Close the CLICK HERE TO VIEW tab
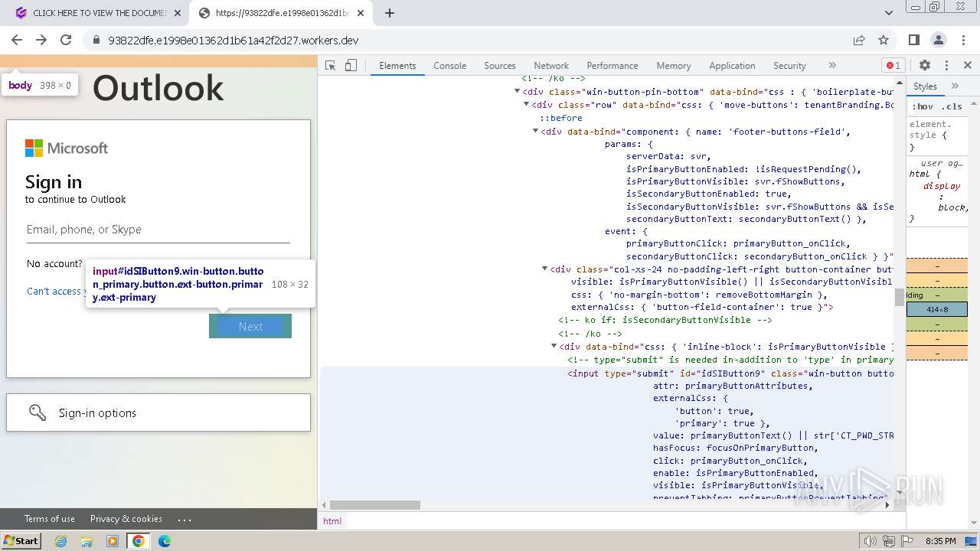Screen dimensions: 980x551 [178, 13]
